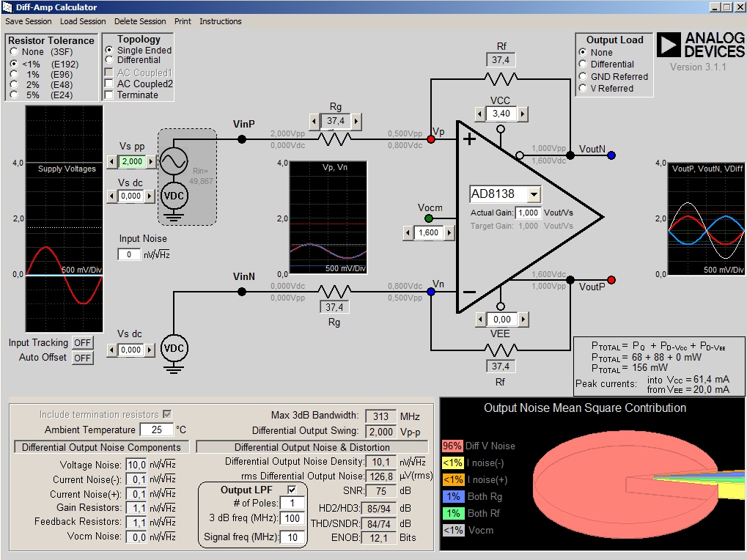The image size is (747, 560).
Task: Toggle the Output LPF checkbox
Action: pyautogui.click(x=292, y=490)
